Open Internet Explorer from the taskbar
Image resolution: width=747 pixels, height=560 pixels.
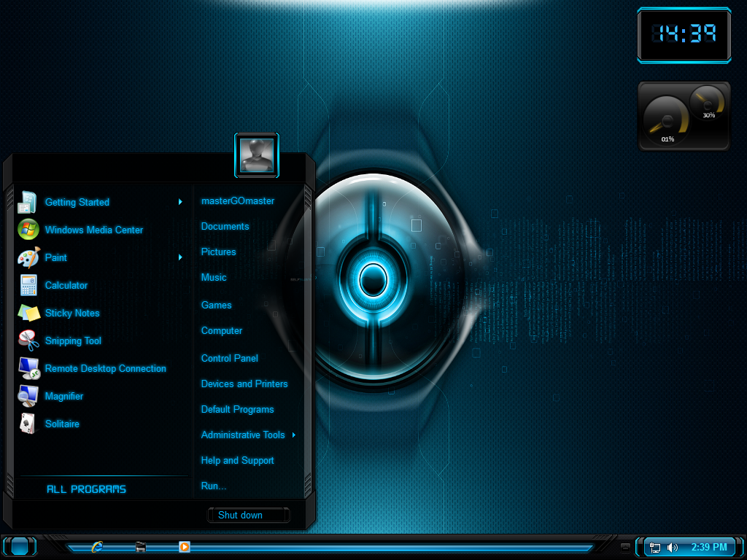point(97,547)
